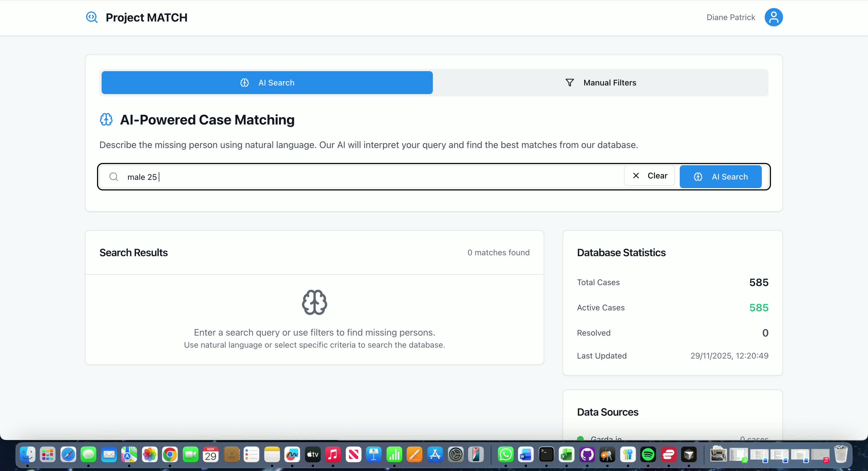Click the brain icon beside AI-Powered Case Matching

(106, 120)
